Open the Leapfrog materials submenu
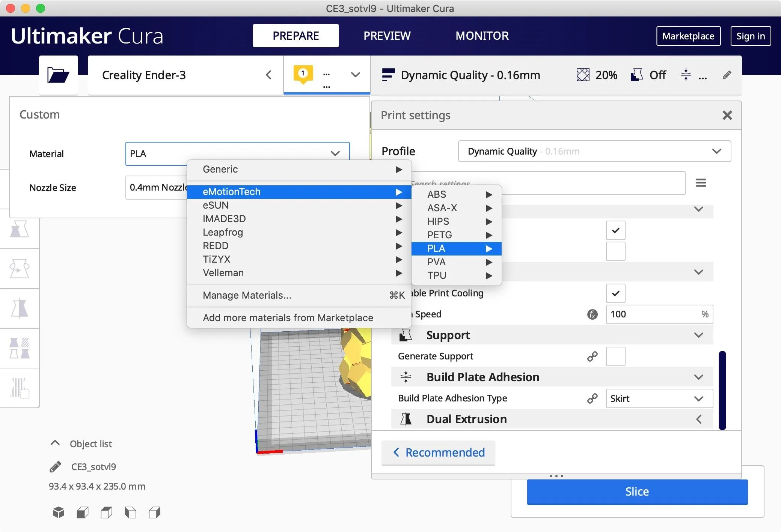The height and width of the screenshot is (532, 781). (299, 232)
